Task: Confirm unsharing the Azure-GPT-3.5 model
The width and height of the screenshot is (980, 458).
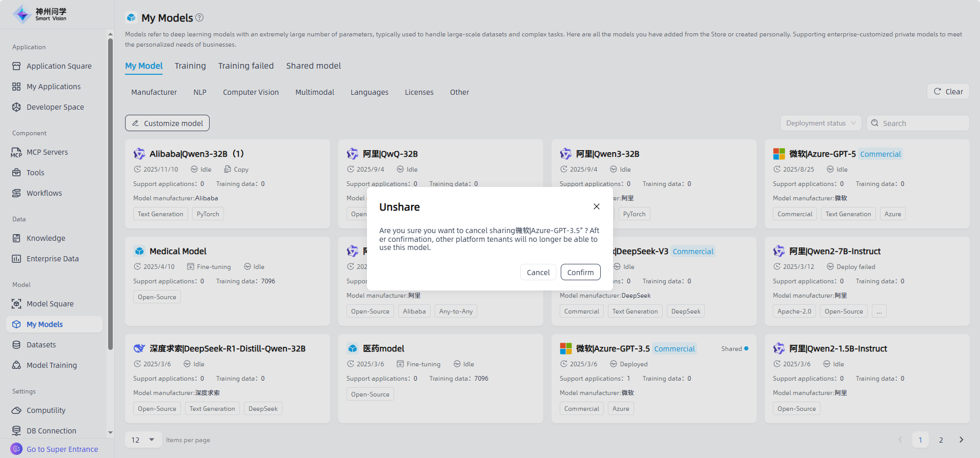Action: (x=580, y=273)
